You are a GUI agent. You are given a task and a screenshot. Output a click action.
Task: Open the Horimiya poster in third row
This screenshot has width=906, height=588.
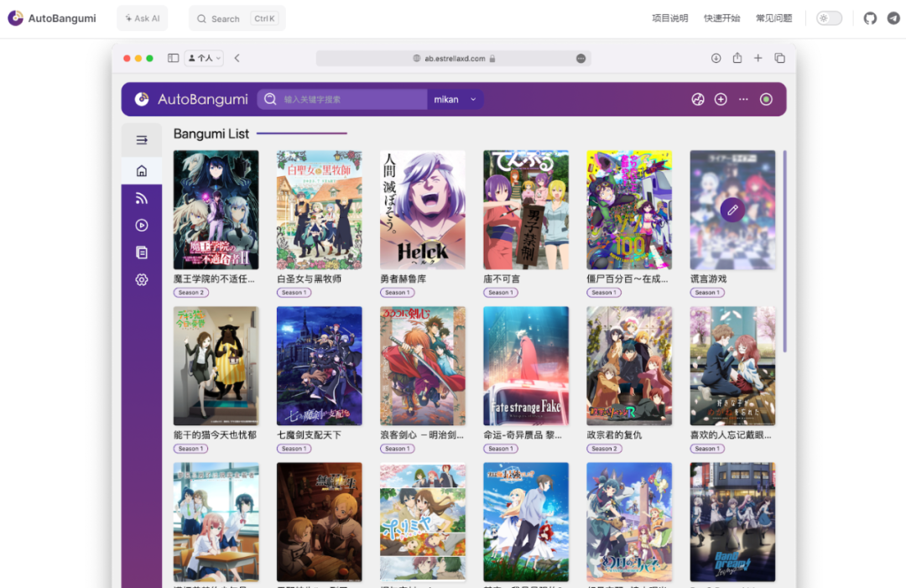point(422,522)
